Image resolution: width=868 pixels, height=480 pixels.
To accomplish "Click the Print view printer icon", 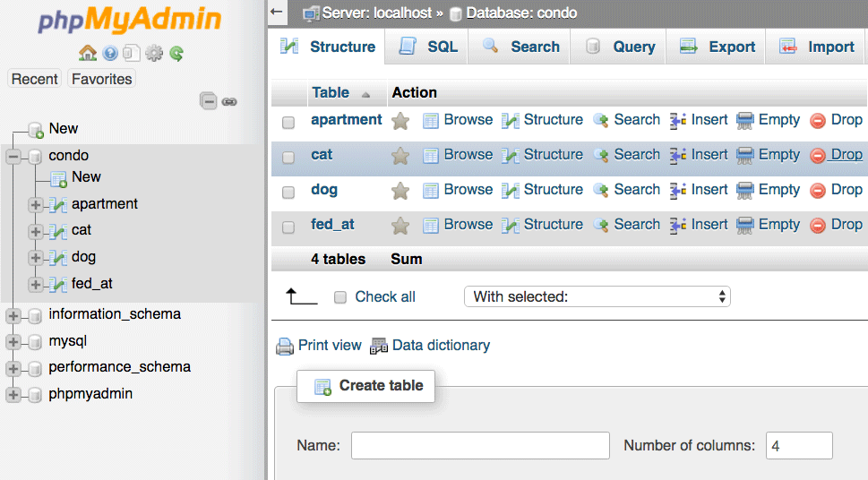I will pyautogui.click(x=285, y=346).
